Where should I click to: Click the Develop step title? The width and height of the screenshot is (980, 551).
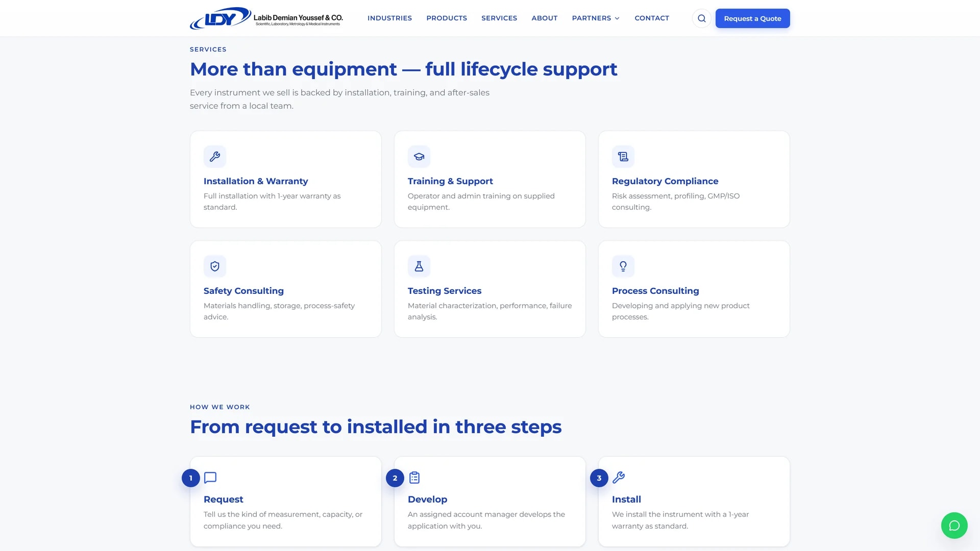pos(427,499)
